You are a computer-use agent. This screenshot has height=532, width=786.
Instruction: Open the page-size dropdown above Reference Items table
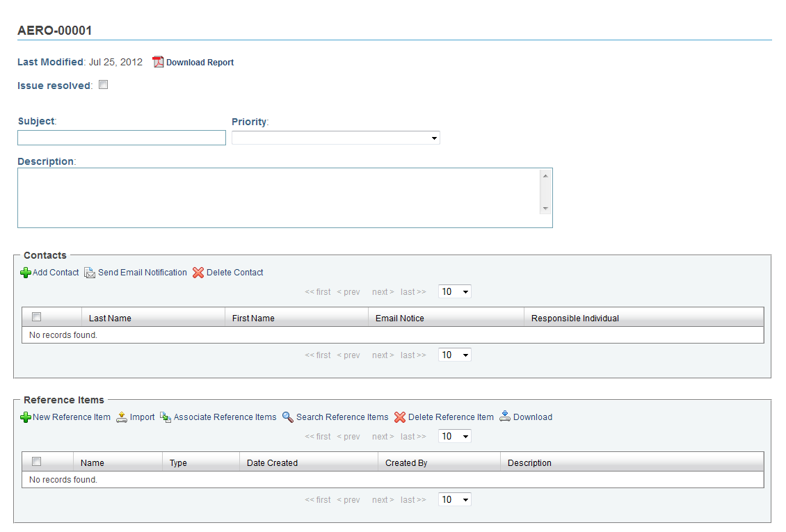pyautogui.click(x=455, y=436)
